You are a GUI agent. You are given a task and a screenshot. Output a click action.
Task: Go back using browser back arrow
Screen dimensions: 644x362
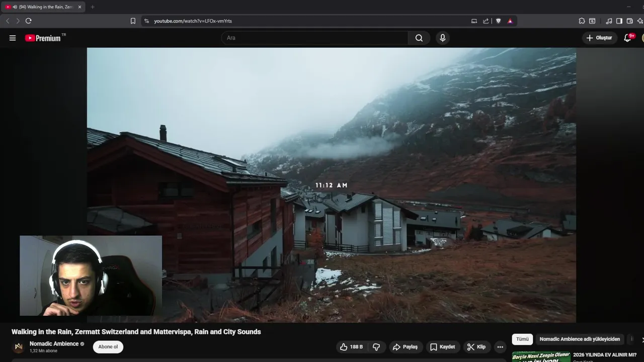coord(7,21)
